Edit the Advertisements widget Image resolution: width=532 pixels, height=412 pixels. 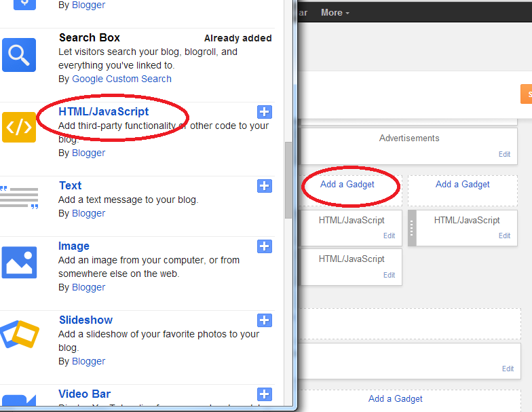tap(504, 155)
